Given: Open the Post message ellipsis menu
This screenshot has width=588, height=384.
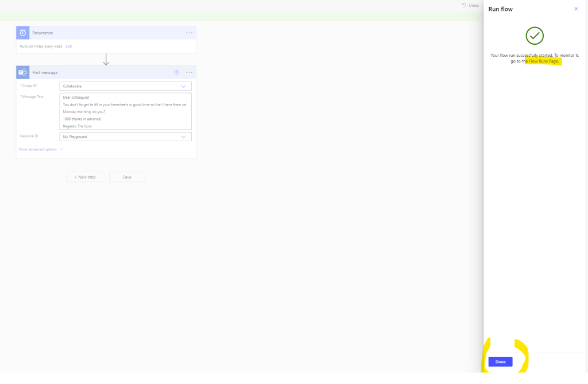Looking at the screenshot, I should tap(189, 72).
